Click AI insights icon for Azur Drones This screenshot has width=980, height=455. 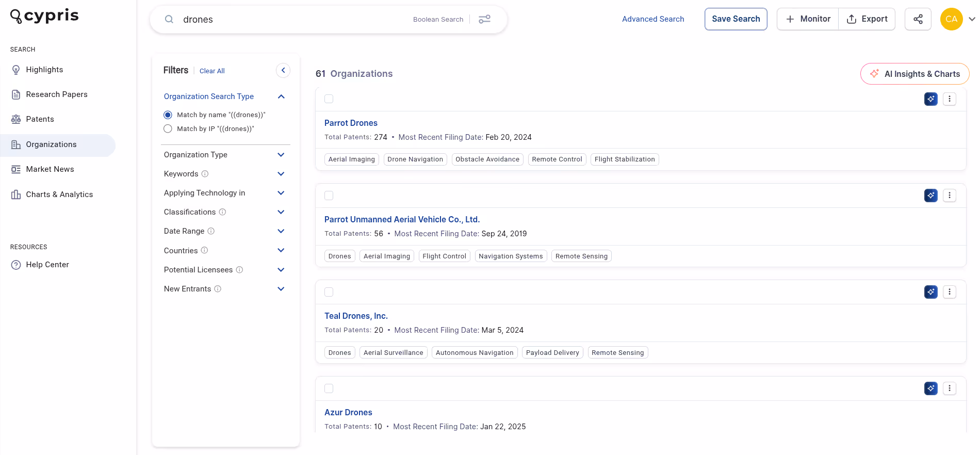click(x=931, y=388)
